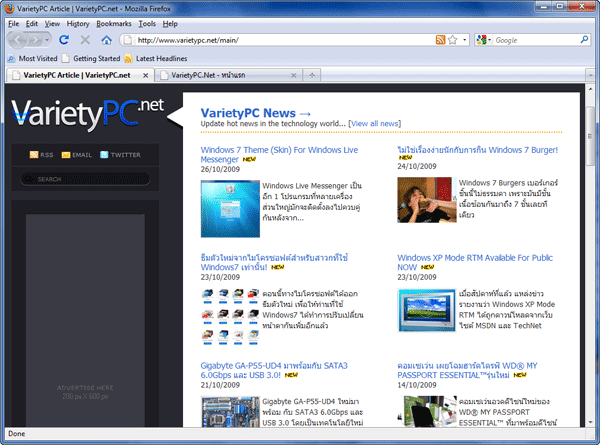The width and height of the screenshot is (600, 445).
Task: Open the Help menu
Action: pos(170,24)
